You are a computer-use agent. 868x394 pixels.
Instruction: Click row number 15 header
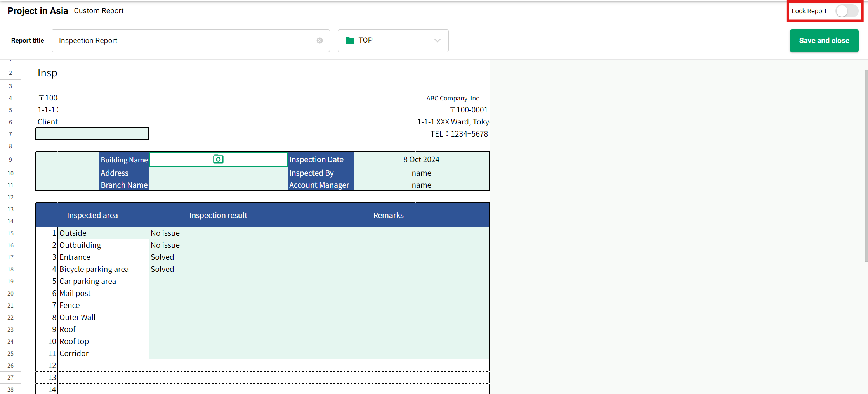click(10, 233)
